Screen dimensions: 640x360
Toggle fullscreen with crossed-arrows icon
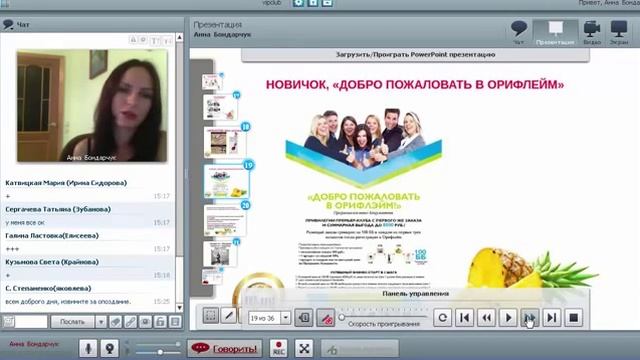click(304, 348)
